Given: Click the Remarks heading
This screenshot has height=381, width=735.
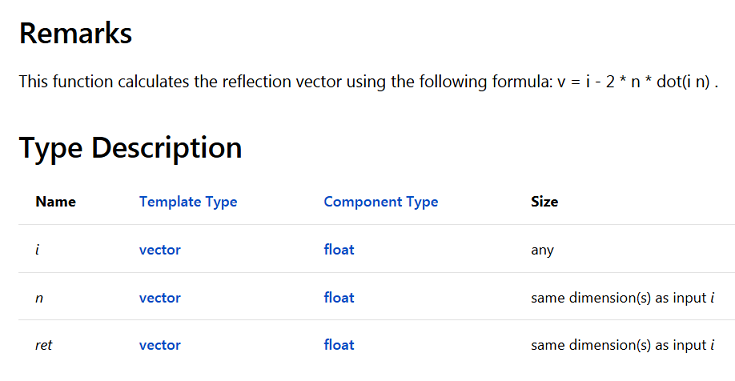Looking at the screenshot, I should (x=75, y=33).
